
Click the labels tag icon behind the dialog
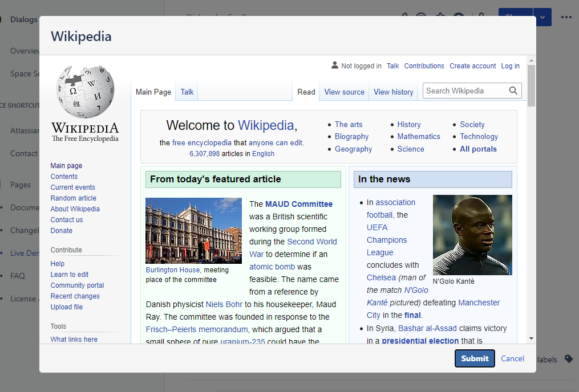569,359
